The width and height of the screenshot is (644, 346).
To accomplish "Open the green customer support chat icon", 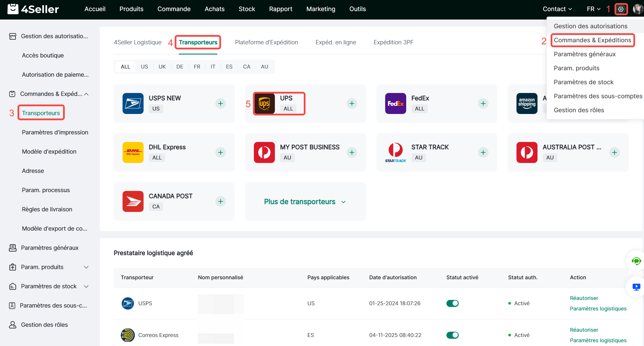I will 636,261.
